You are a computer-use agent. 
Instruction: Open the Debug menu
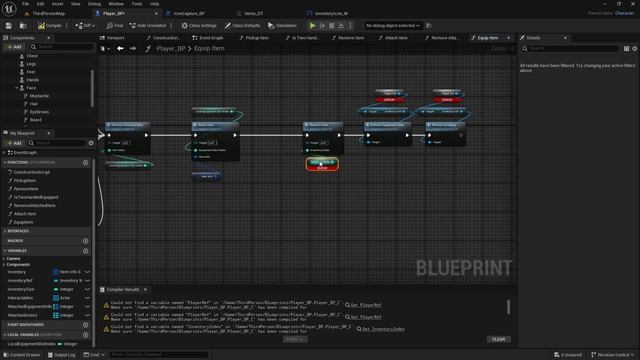(x=94, y=4)
